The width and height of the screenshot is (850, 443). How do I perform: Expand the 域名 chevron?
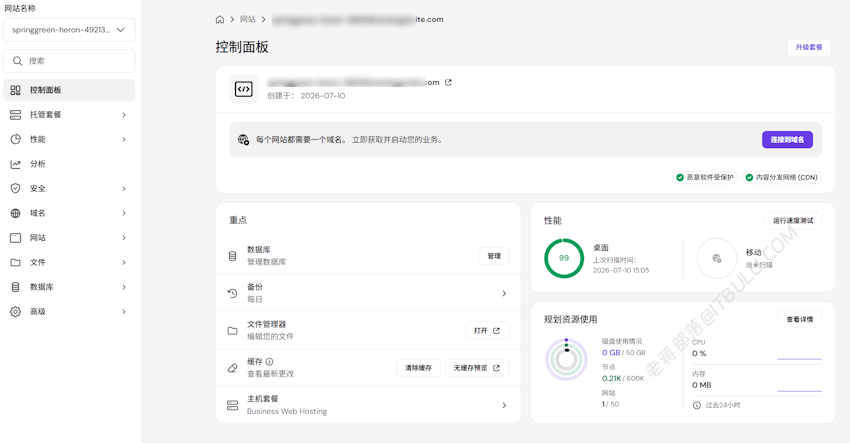pyautogui.click(x=124, y=213)
